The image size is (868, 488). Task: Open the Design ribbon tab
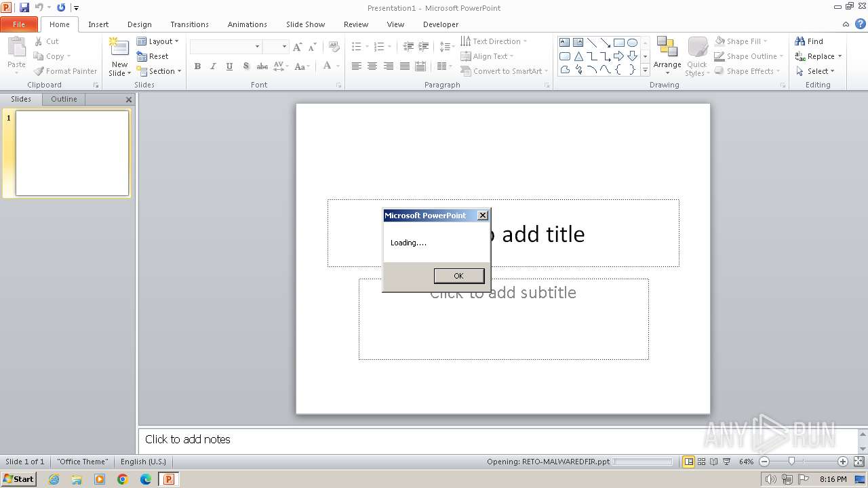(140, 24)
